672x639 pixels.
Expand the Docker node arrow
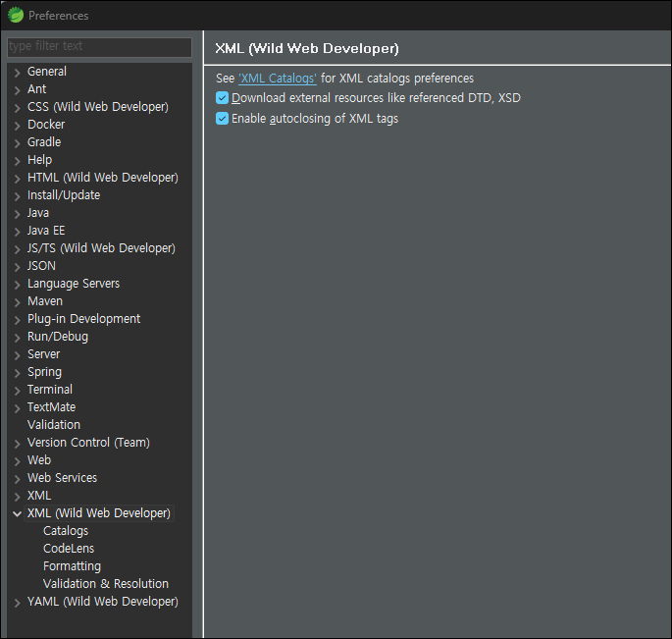(17, 126)
